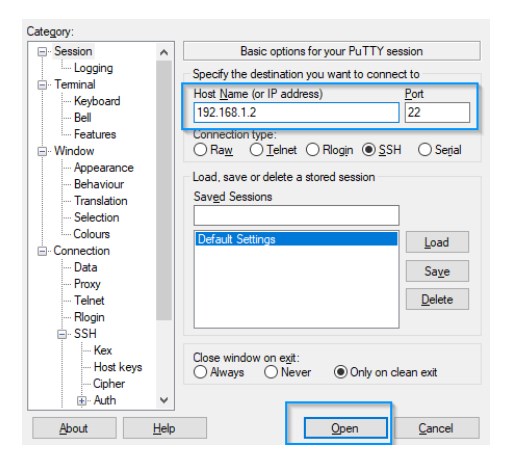Select Default Settings in session list
Screen dimensions: 511x458
tap(296, 239)
